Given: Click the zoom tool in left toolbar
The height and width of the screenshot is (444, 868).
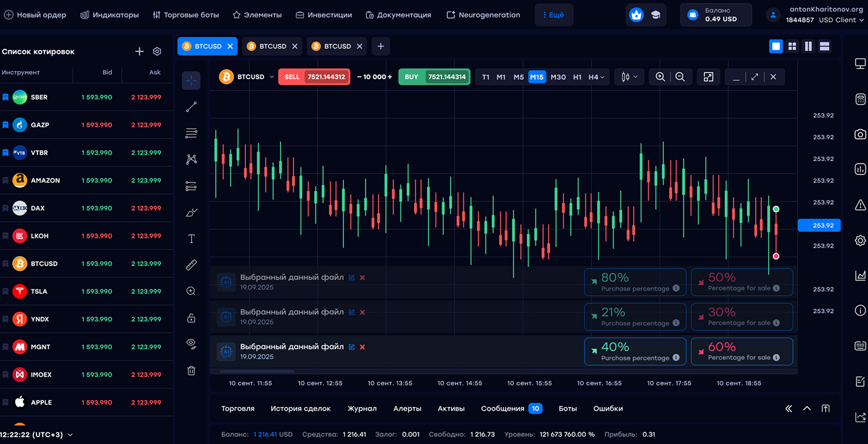Looking at the screenshot, I should 191,291.
